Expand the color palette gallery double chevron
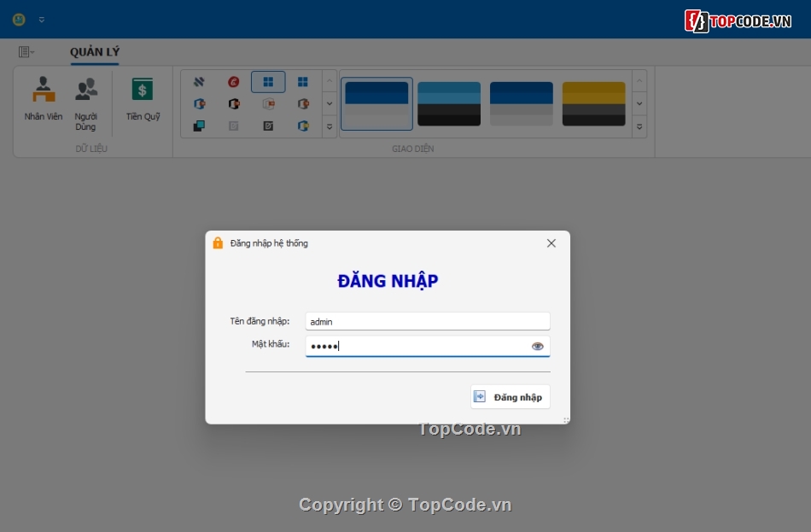This screenshot has width=811, height=532. point(639,127)
